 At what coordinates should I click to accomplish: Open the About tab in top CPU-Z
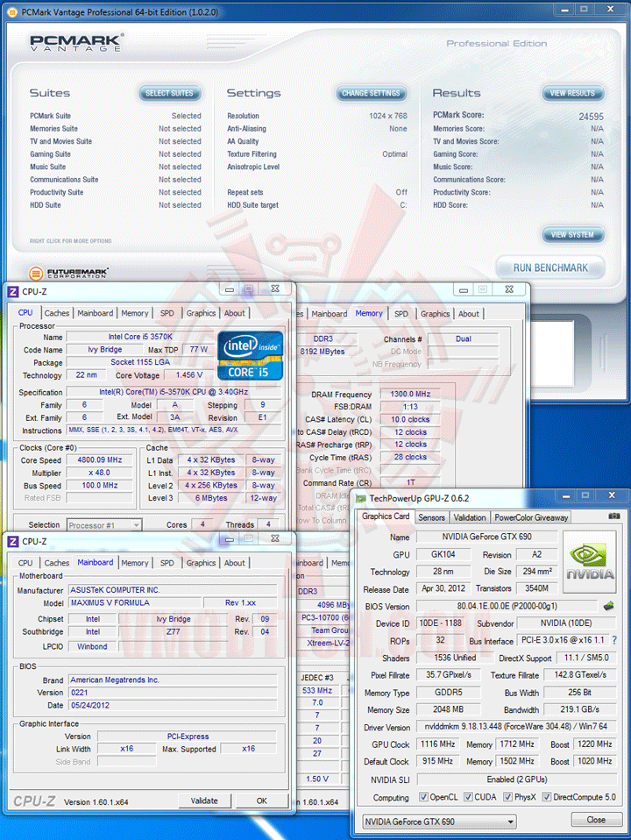click(x=235, y=313)
